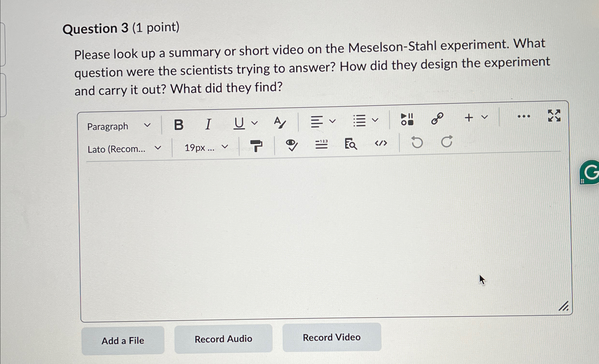Viewport: 599px width, 364px height.
Task: Click the Insert Stuff media icon
Action: pos(407,119)
